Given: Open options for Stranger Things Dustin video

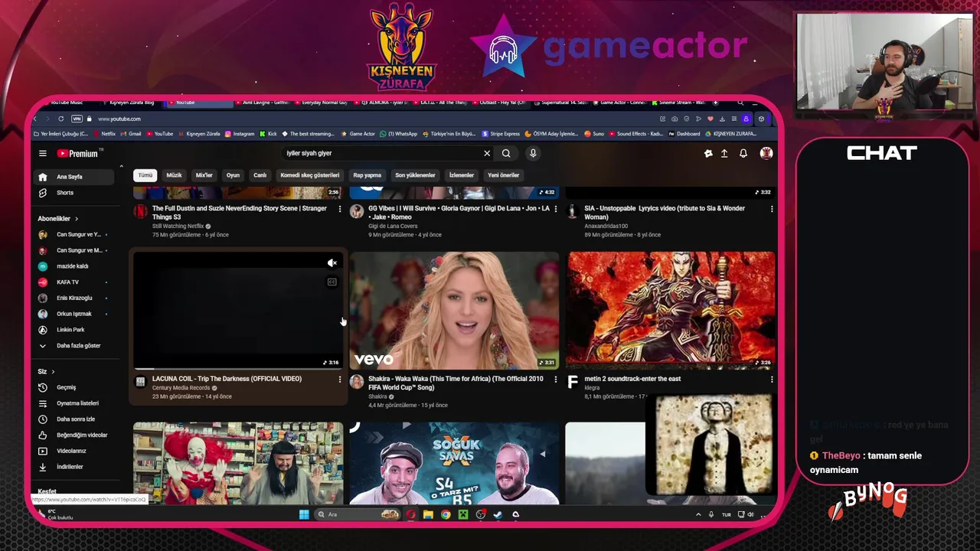Looking at the screenshot, I should 340,209.
